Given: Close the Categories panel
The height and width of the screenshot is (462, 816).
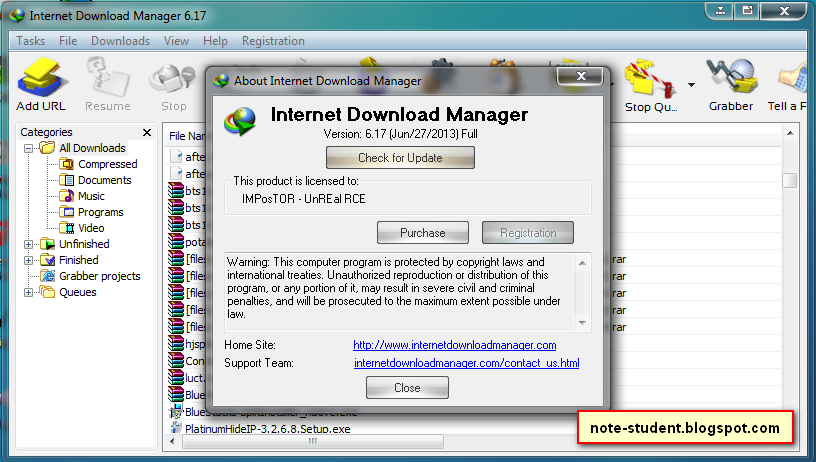Looking at the screenshot, I should point(147,132).
